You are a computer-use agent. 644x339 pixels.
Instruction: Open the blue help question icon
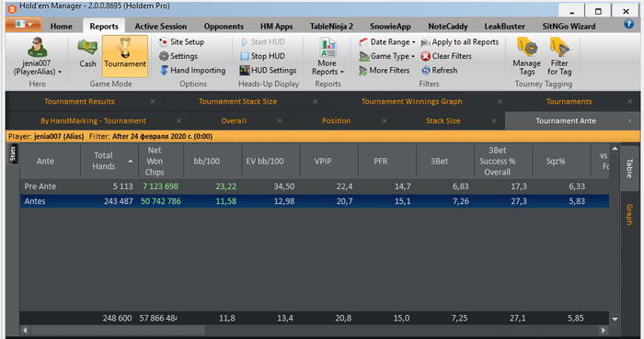628,24
